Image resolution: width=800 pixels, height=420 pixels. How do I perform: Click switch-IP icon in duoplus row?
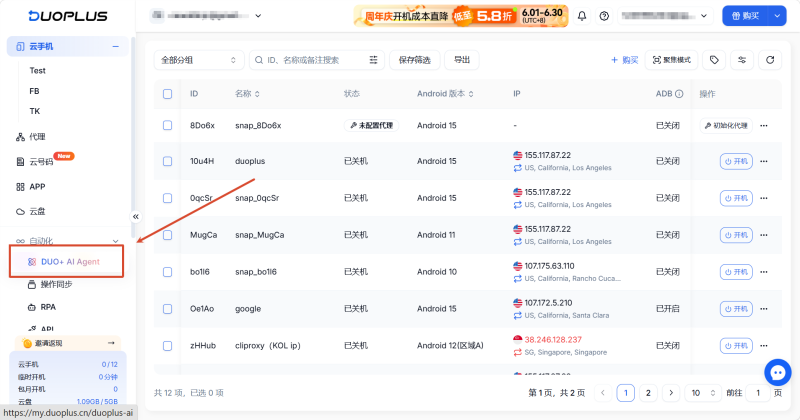click(517, 168)
